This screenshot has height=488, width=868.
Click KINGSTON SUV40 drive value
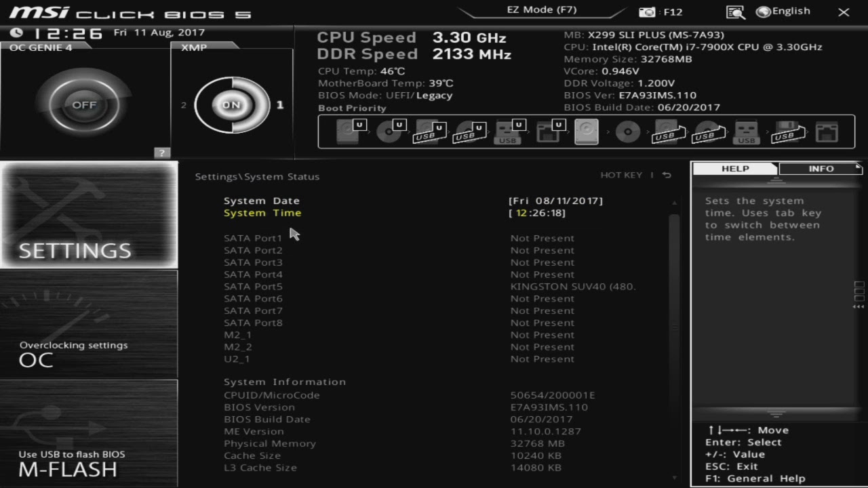(x=573, y=287)
